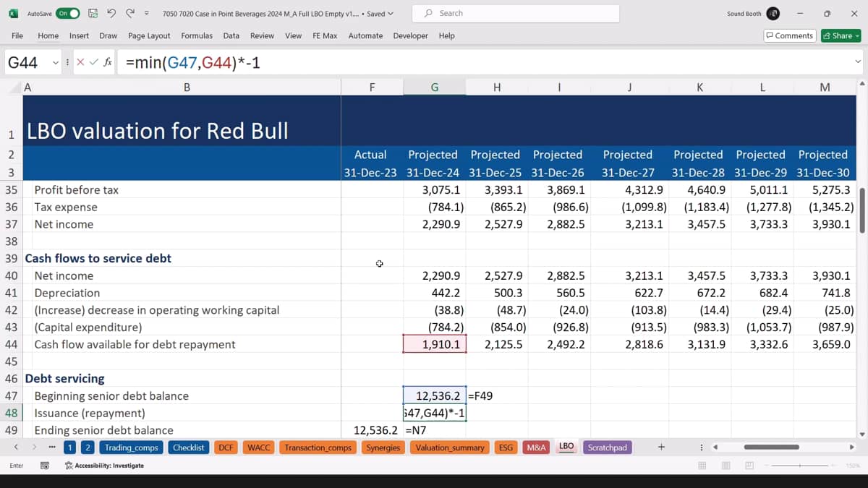
Task: Click the Save icon in title bar
Action: (x=93, y=13)
